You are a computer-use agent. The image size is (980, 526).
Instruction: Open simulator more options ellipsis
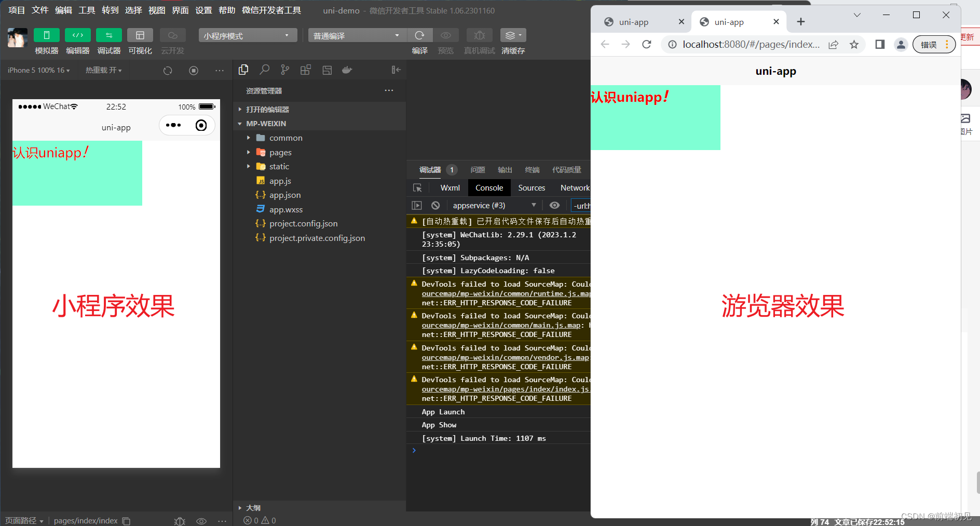point(220,71)
